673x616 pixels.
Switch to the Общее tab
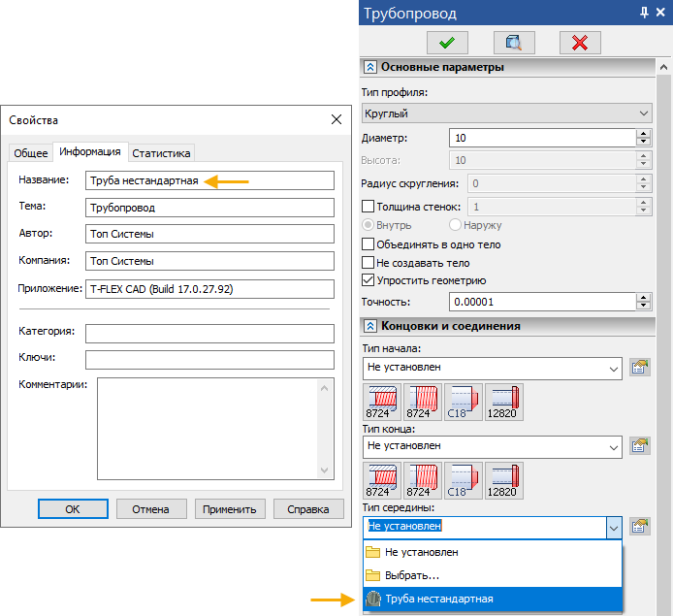30,152
